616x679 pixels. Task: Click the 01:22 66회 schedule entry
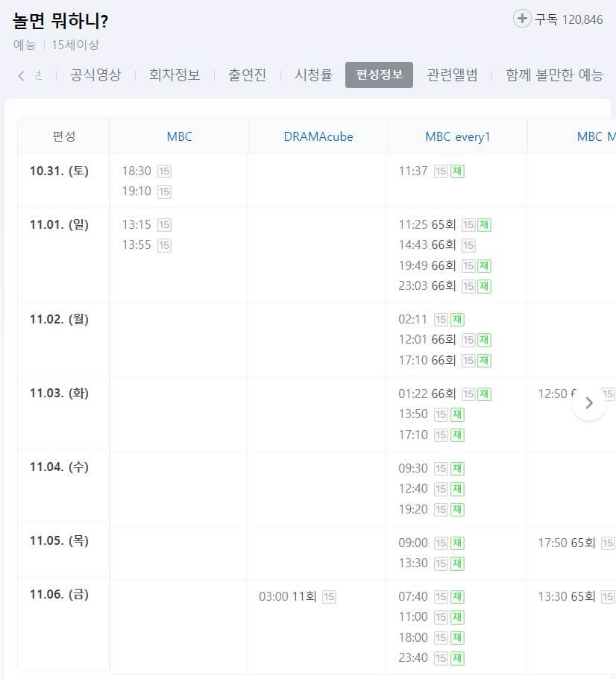pos(445,394)
